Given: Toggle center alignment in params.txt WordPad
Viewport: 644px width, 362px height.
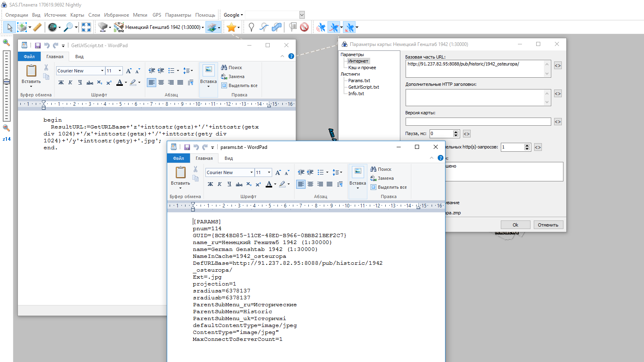Looking at the screenshot, I should tap(310, 184).
